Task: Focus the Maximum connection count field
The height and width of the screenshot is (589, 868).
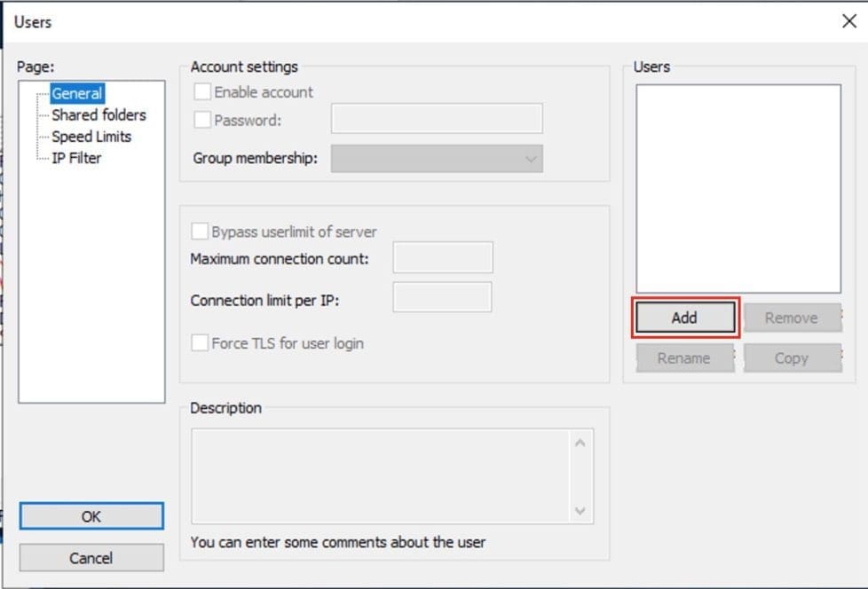Action: [442, 258]
